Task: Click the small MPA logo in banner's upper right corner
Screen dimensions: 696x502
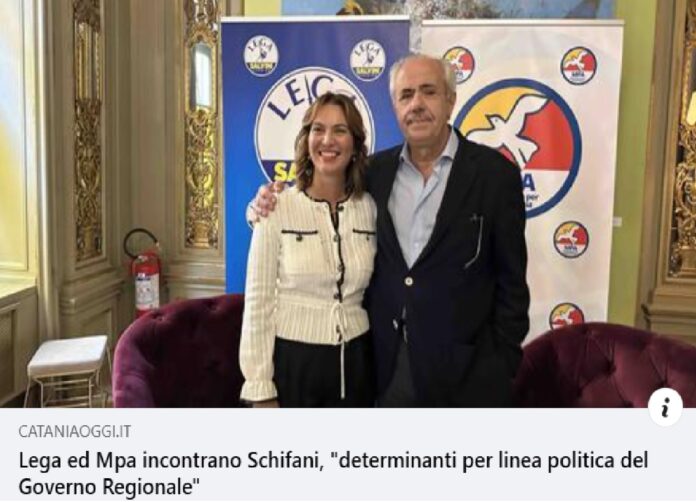Action: pyautogui.click(x=578, y=66)
